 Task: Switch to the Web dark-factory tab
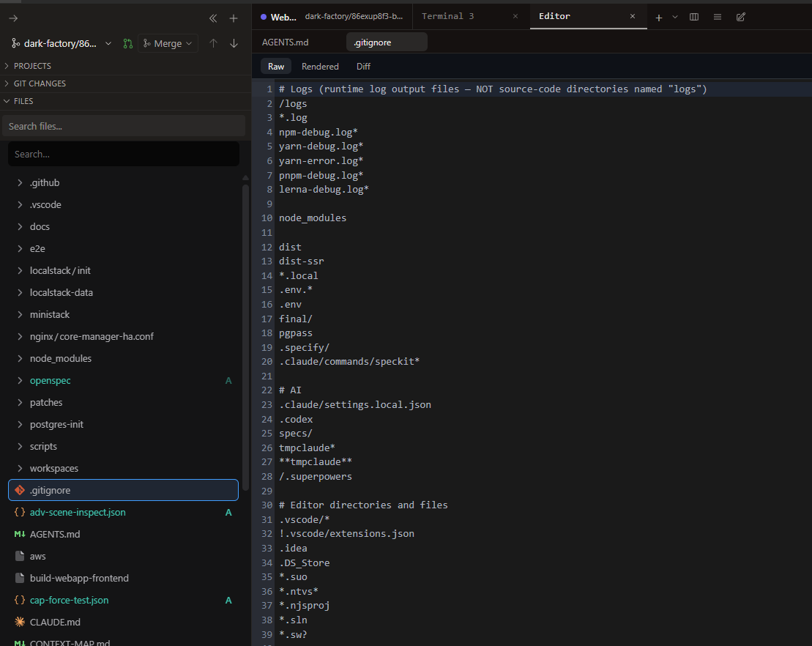point(332,17)
